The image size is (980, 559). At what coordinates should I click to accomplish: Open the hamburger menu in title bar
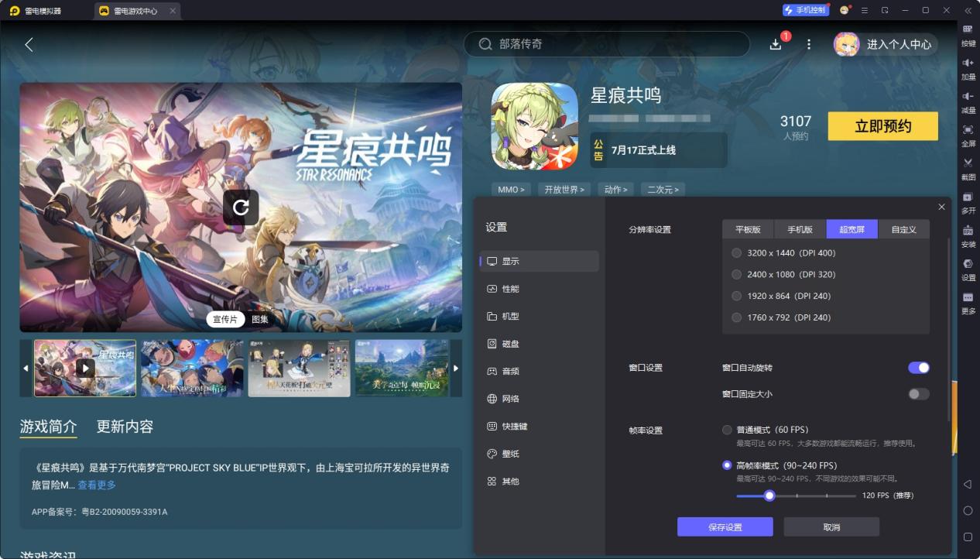[x=865, y=10]
